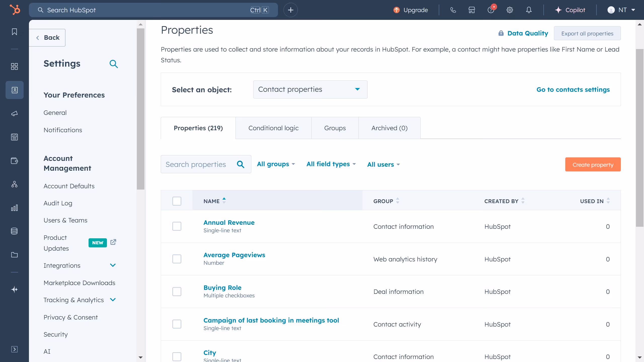Click the HubSpot sprocket logo

pyautogui.click(x=14, y=10)
